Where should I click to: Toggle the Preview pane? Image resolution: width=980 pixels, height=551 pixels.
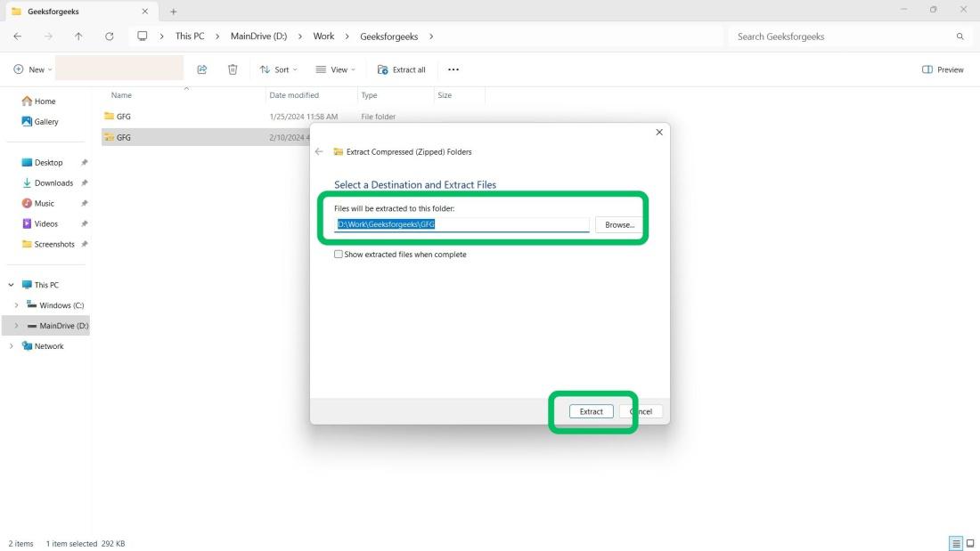click(943, 69)
